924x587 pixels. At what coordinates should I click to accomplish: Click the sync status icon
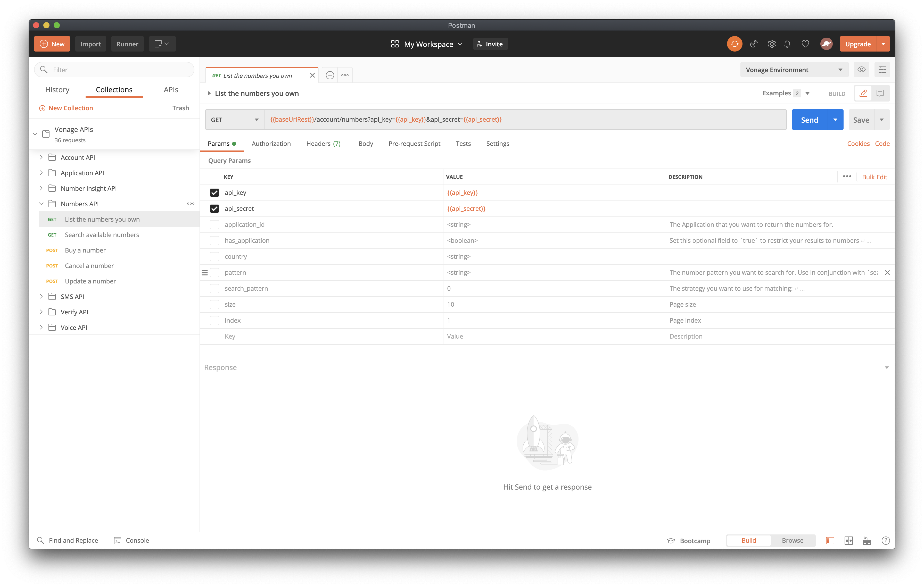pyautogui.click(x=734, y=44)
